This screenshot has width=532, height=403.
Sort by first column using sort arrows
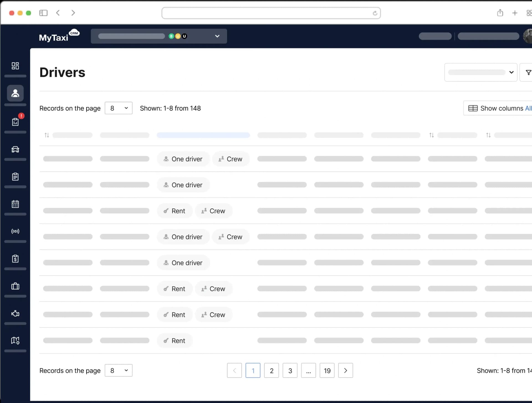(47, 135)
